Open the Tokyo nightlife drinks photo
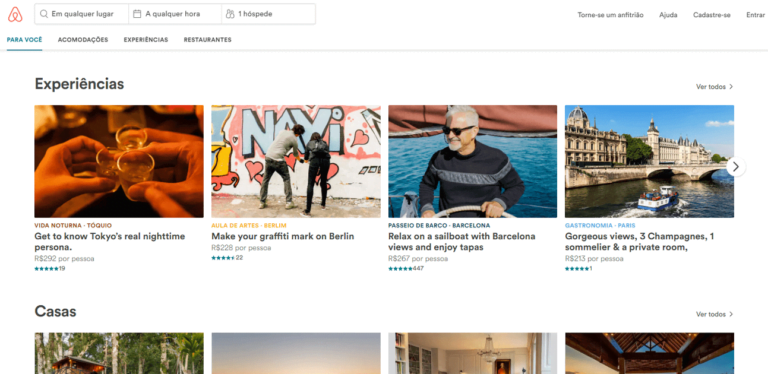 [x=119, y=161]
